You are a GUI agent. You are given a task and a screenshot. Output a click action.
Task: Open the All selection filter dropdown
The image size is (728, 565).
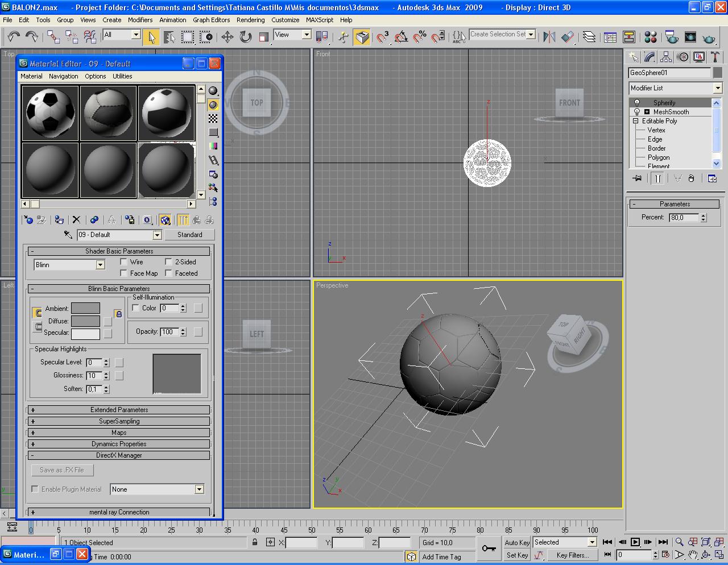coord(136,35)
